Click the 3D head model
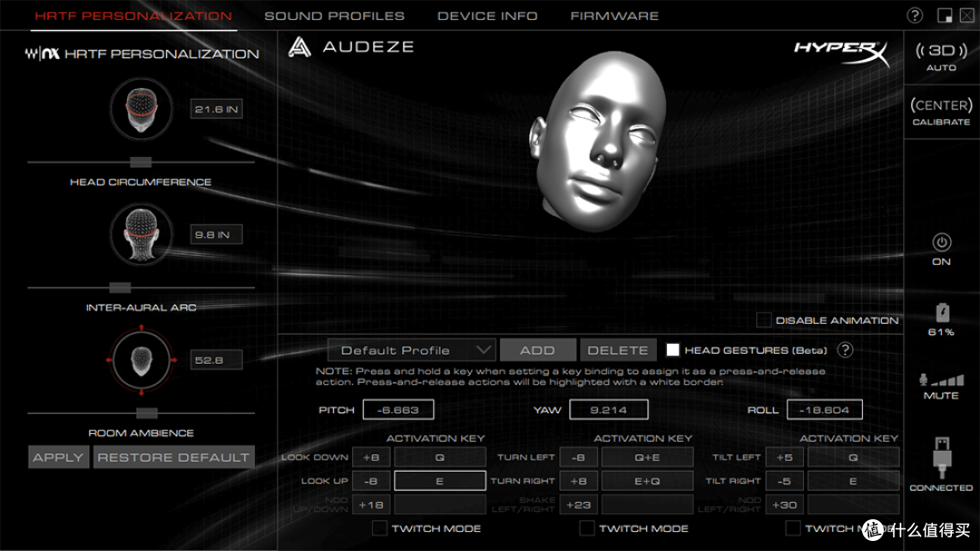Viewport: 980px width, 551px height. tap(597, 141)
